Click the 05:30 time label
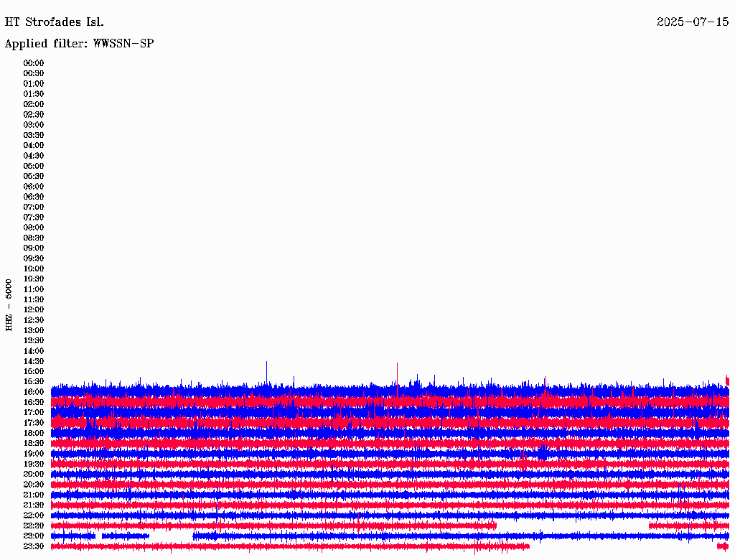The width and height of the screenshot is (735, 560). pos(34,177)
